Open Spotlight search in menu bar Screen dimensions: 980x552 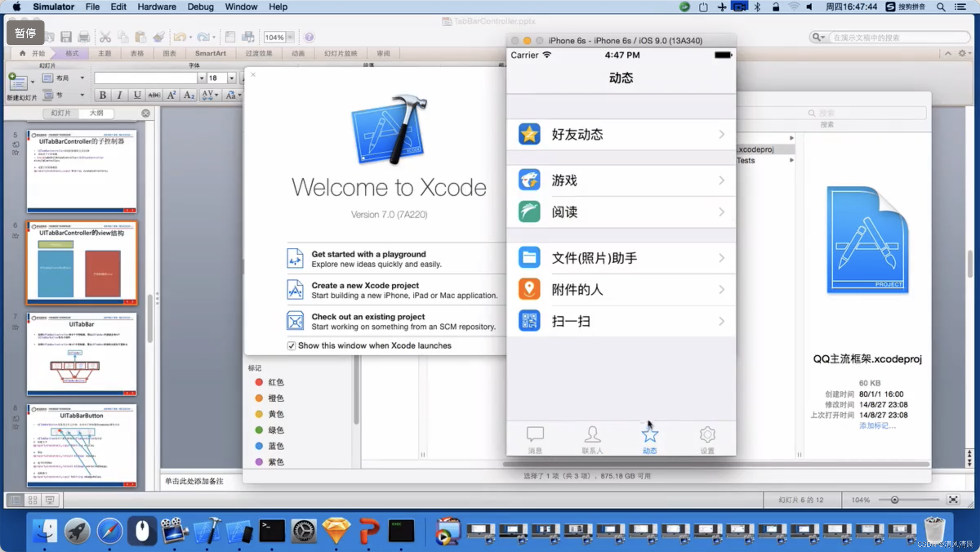coord(941,7)
